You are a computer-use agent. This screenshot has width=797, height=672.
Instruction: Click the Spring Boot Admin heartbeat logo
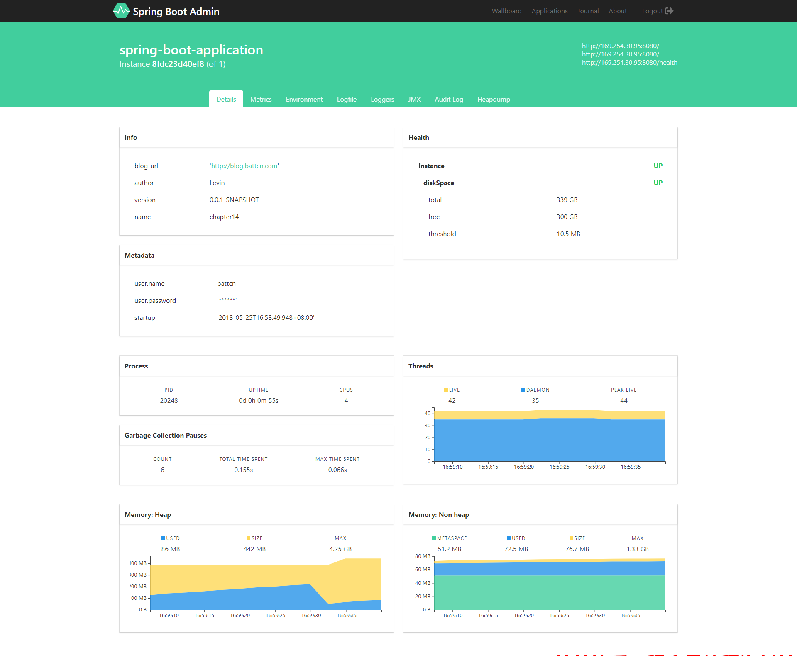click(x=121, y=11)
